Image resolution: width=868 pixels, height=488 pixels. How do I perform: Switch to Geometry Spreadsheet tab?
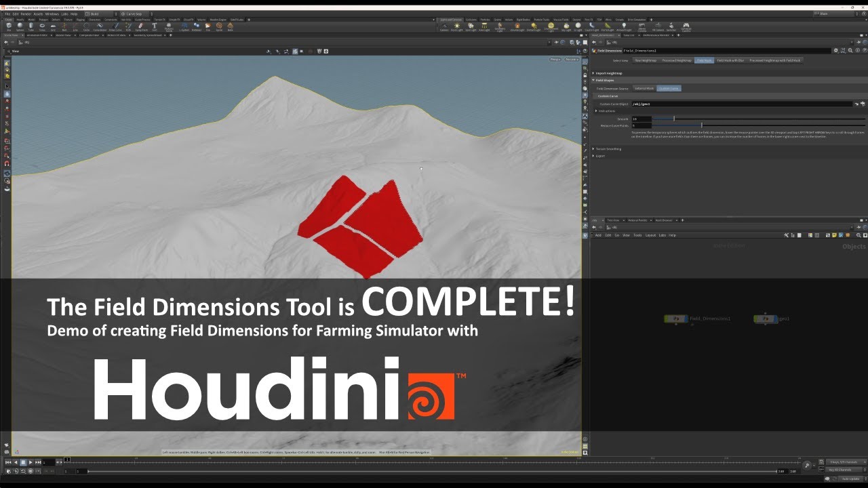click(148, 35)
